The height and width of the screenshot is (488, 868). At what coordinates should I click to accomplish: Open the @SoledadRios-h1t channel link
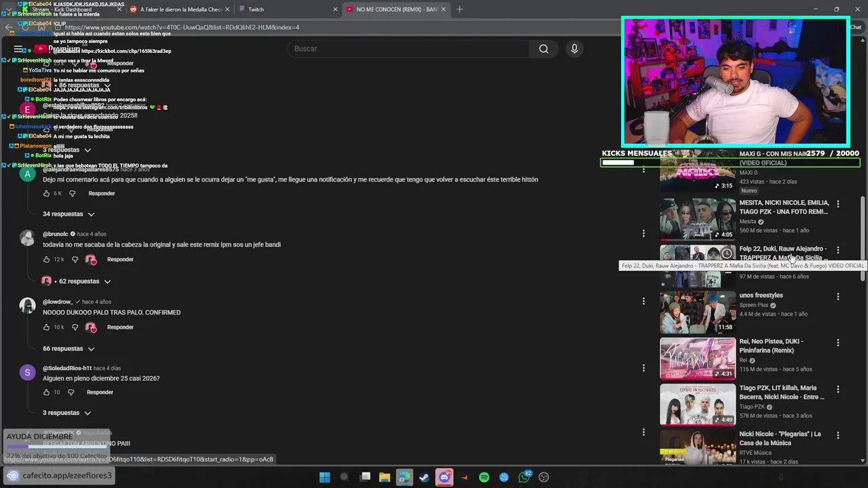click(x=67, y=369)
